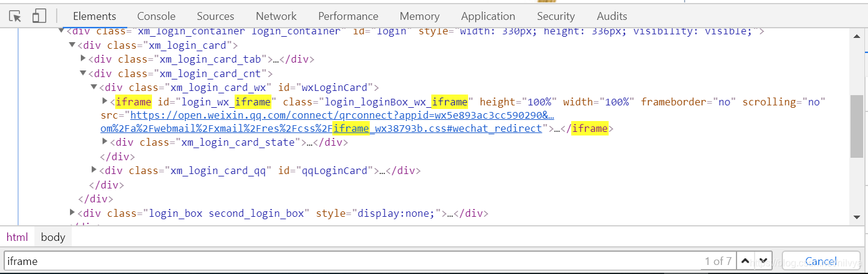The width and height of the screenshot is (868, 274).
Task: Collapse the wxLoginCard div node
Action: pyautogui.click(x=94, y=87)
